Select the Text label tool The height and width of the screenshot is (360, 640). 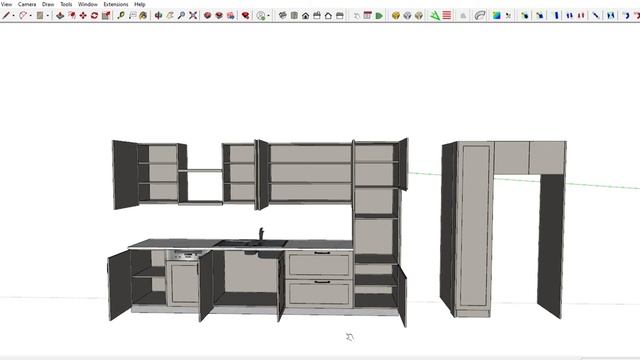(132, 16)
